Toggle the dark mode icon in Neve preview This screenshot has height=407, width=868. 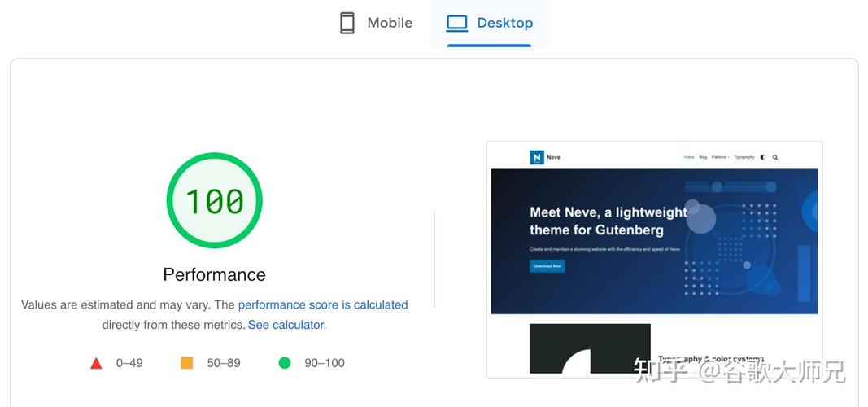763,157
